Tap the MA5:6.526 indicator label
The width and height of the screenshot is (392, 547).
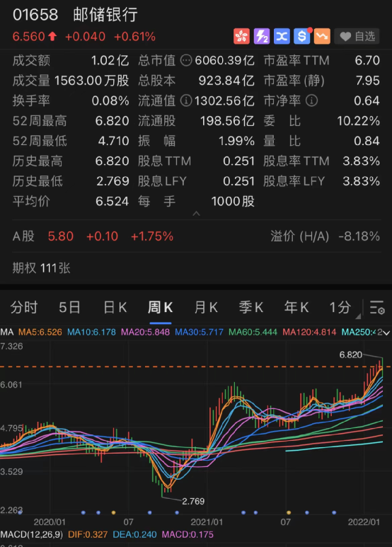[x=40, y=332]
